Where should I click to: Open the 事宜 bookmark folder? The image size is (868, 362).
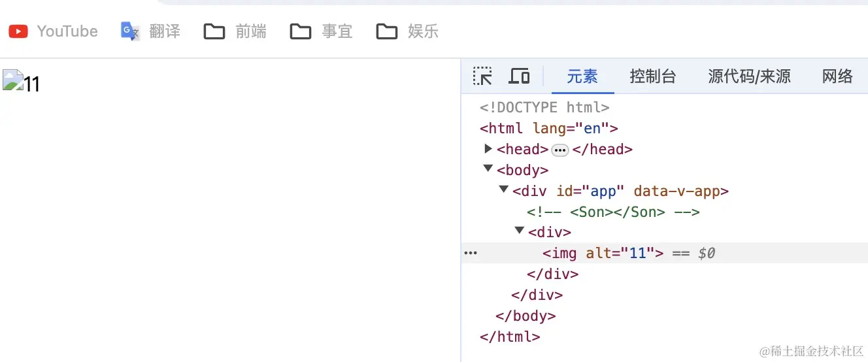pos(322,31)
